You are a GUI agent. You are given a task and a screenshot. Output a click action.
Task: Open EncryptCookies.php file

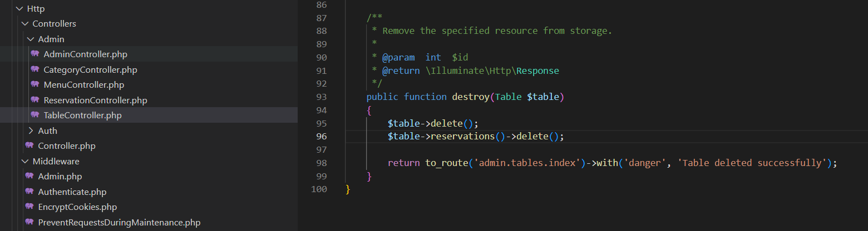(77, 207)
